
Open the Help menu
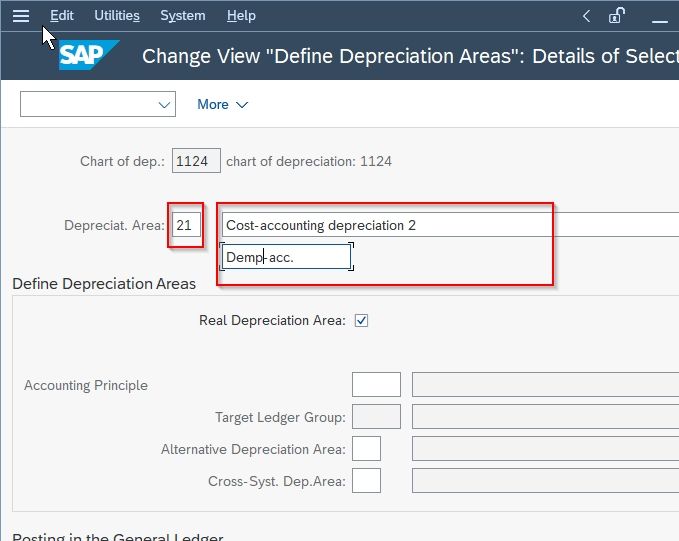[241, 16]
